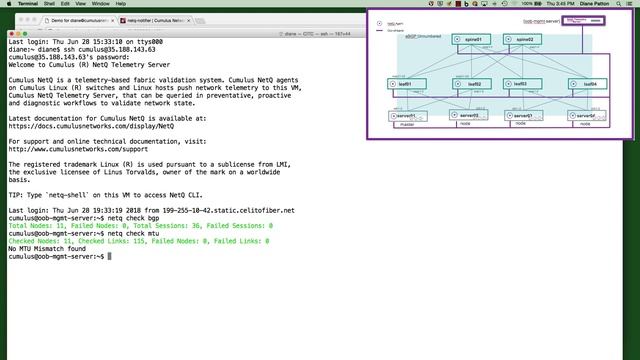Image resolution: width=640 pixels, height=360 pixels.
Task: Click the leaf03 node in topology diagram
Action: tap(522, 84)
